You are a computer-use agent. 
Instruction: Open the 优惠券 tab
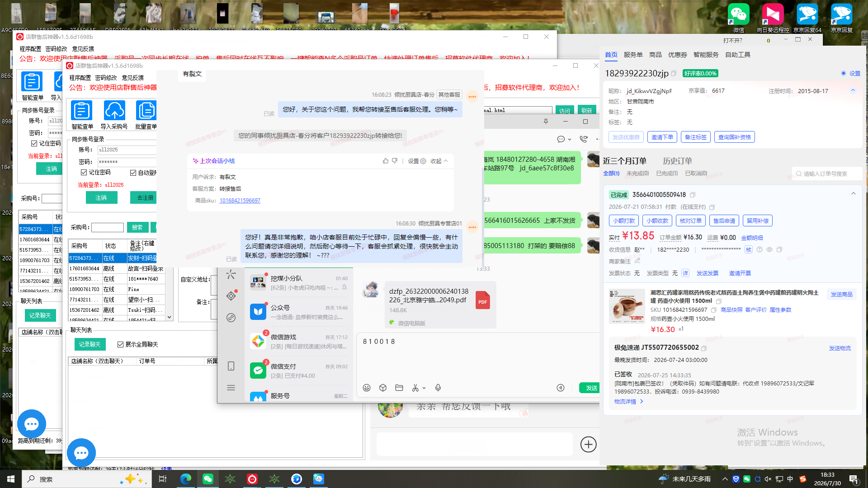678,55
